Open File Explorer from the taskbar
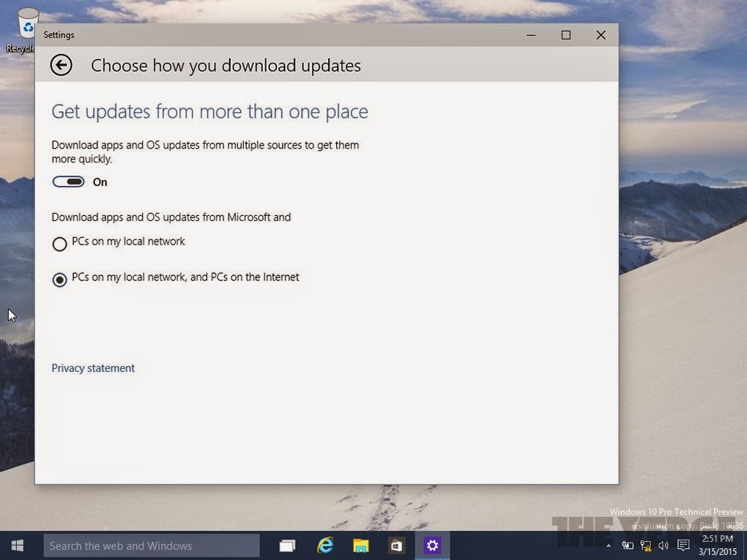This screenshot has width=747, height=560. tap(361, 545)
